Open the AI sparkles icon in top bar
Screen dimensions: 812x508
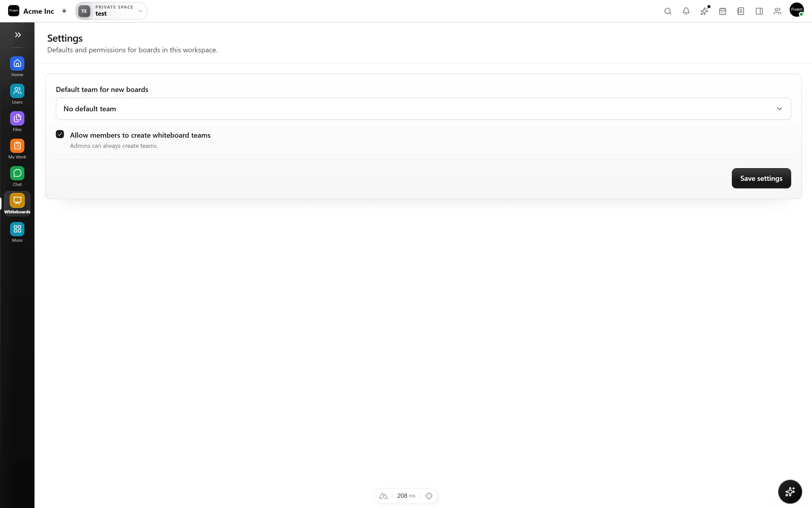[704, 11]
